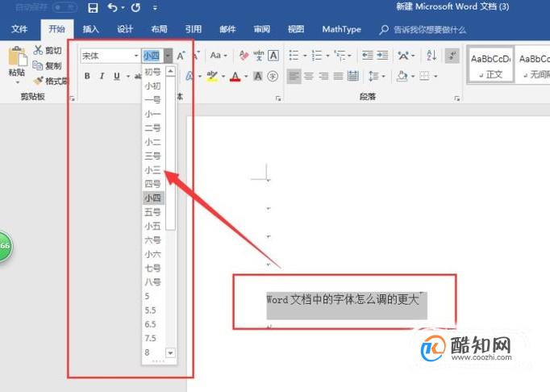Open the 视图 ribbon tab
Screen dimensions: 550x392
pyautogui.click(x=296, y=29)
